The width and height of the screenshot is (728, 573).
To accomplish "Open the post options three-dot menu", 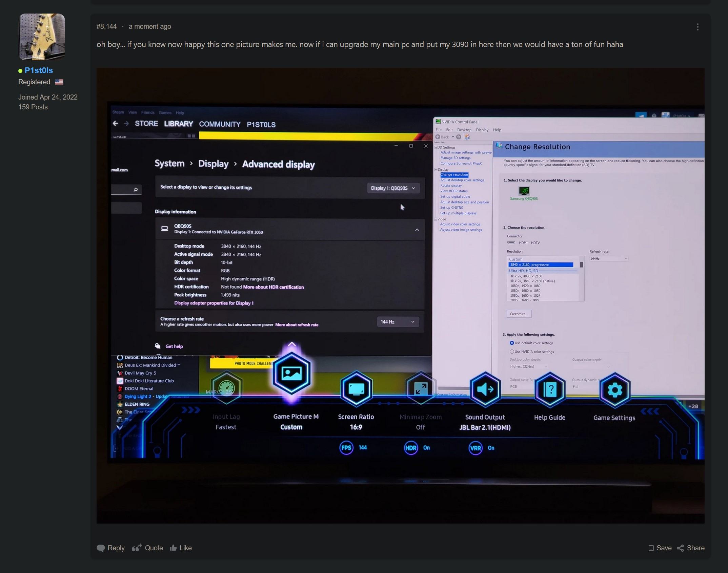I will pos(697,27).
